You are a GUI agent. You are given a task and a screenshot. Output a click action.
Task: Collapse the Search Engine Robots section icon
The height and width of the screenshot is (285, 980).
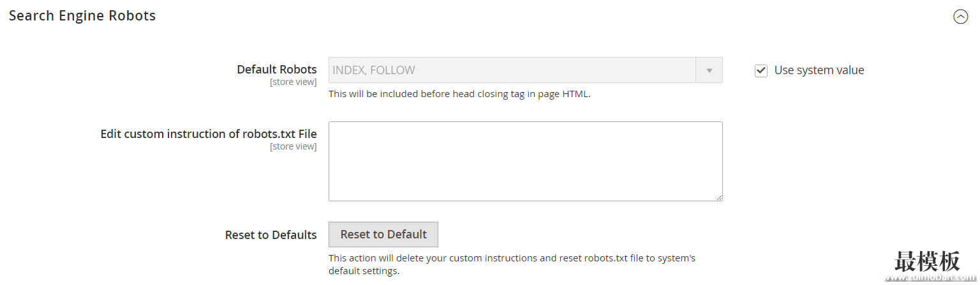click(960, 17)
